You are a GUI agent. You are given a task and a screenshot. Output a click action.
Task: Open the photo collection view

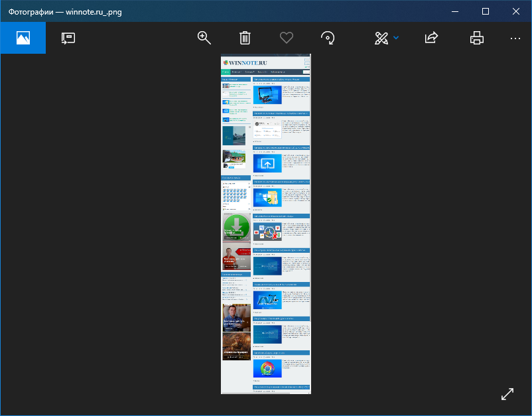coord(23,38)
